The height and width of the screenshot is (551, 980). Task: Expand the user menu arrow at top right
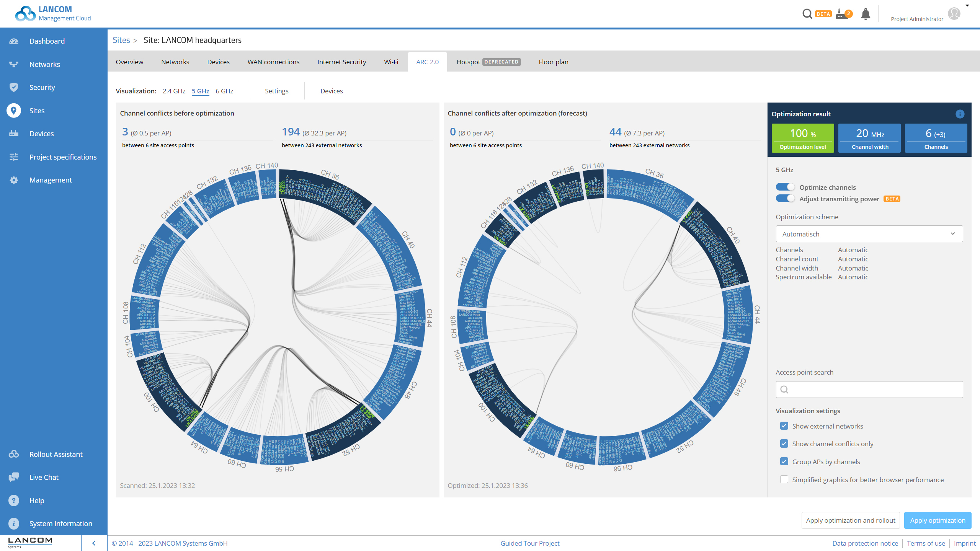967,5
